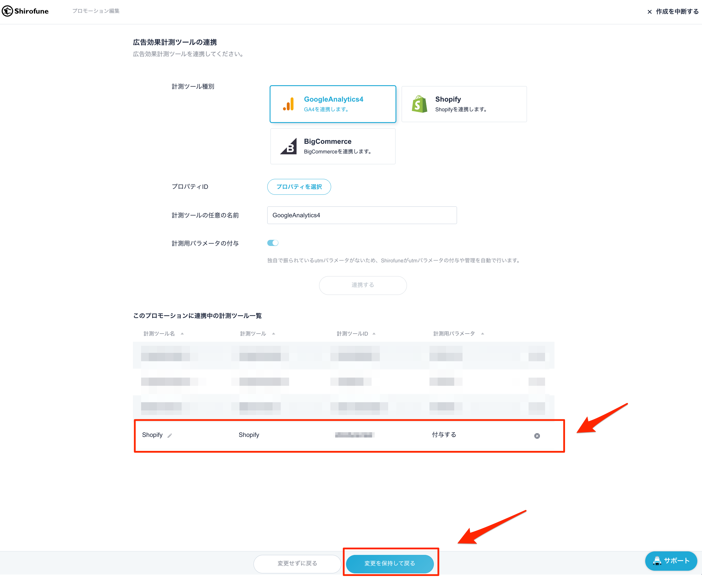Sort by 計測用パラメータ column arrow
702x588 pixels.
[482, 334]
